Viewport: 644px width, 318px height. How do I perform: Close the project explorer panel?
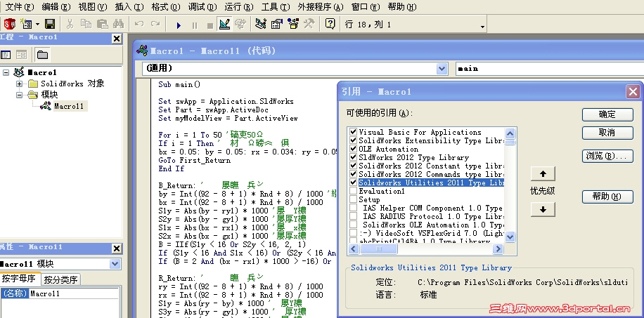click(x=117, y=39)
